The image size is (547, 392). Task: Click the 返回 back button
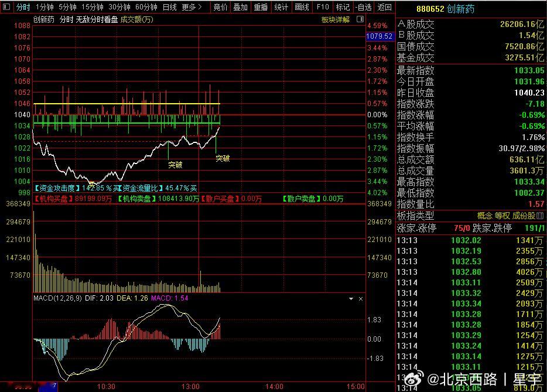[x=384, y=7]
